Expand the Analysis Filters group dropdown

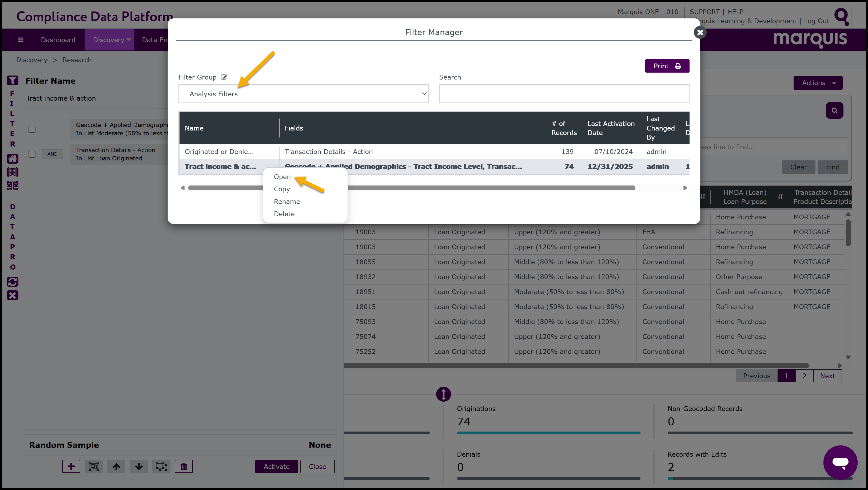click(303, 94)
